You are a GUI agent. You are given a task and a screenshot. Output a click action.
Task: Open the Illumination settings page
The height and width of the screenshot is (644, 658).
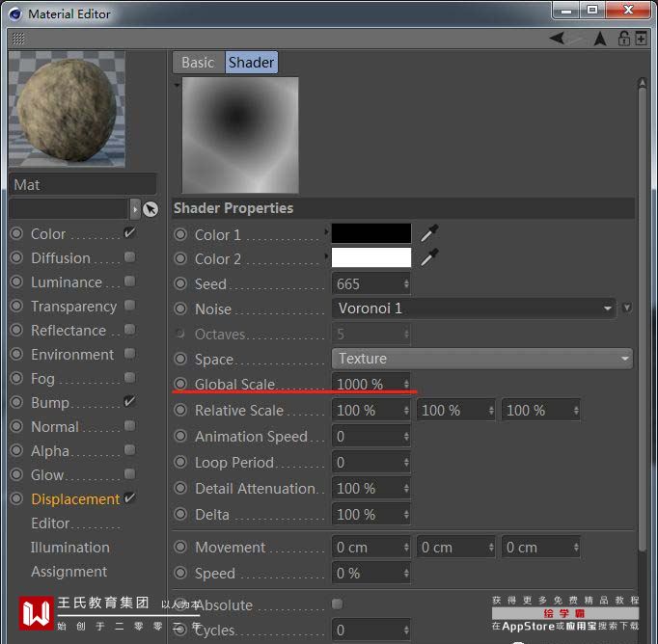coord(70,548)
